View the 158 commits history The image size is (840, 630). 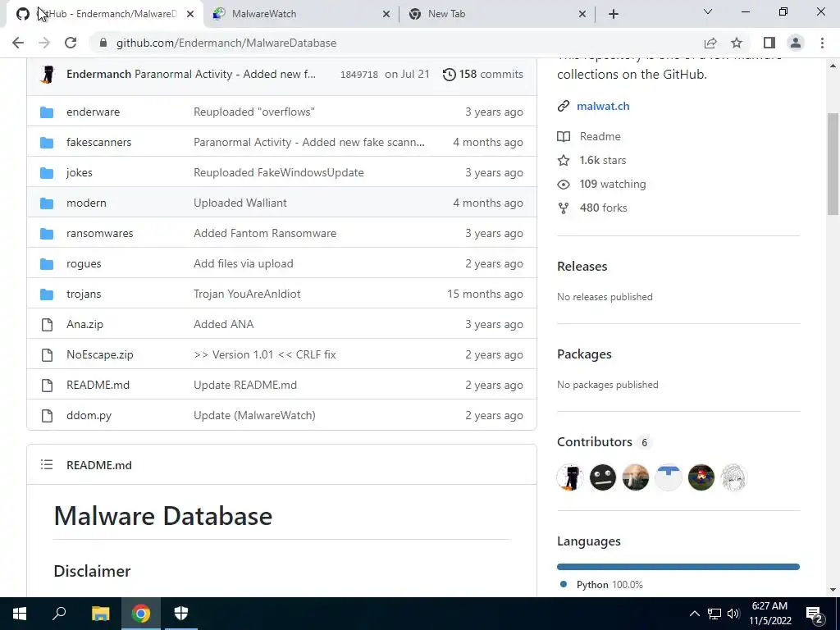(x=482, y=74)
